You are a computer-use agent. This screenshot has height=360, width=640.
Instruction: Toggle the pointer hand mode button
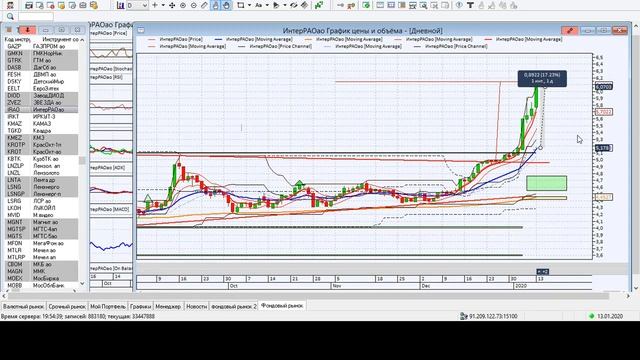[x=216, y=5]
